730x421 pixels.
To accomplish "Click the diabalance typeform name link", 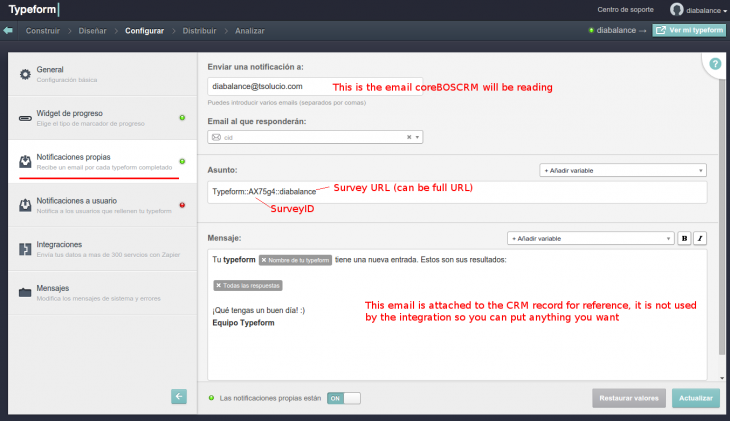I will pos(616,30).
